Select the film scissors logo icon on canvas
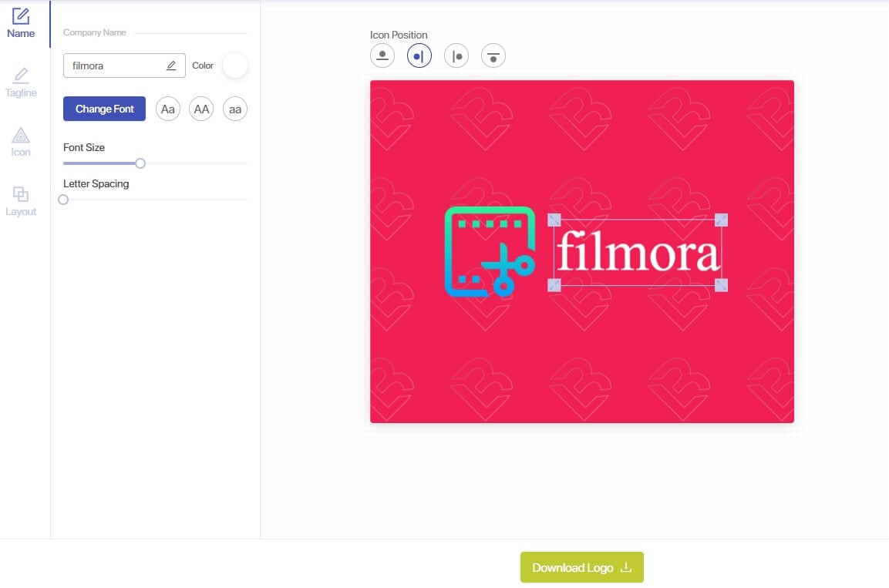This screenshot has width=889, height=588. (x=490, y=252)
